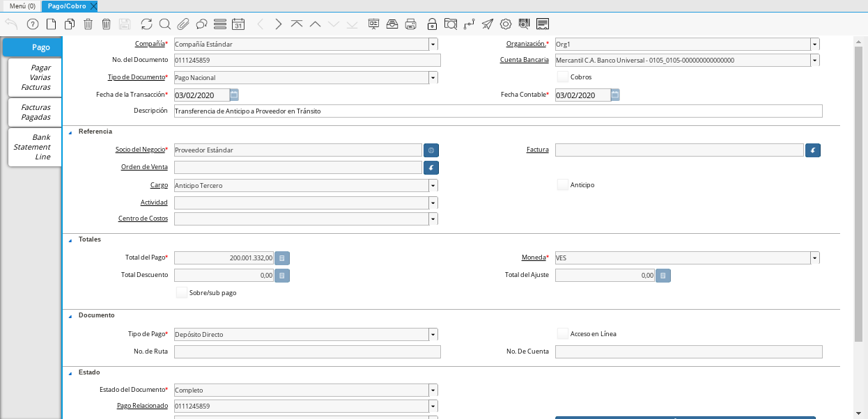Check the Sobre/sub pago checkbox
The height and width of the screenshot is (419, 868).
click(182, 293)
